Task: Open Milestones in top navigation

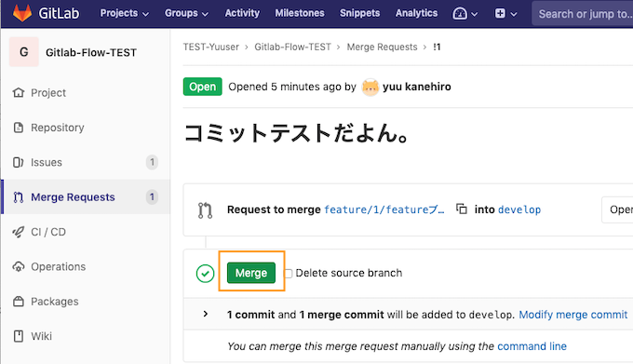Action: point(300,13)
